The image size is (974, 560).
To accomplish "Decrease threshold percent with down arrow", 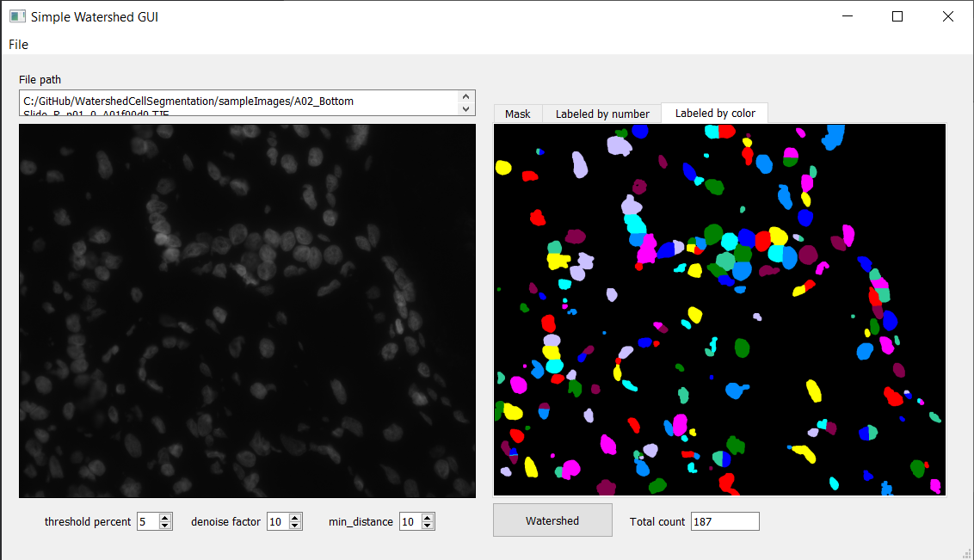I will coord(165,526).
